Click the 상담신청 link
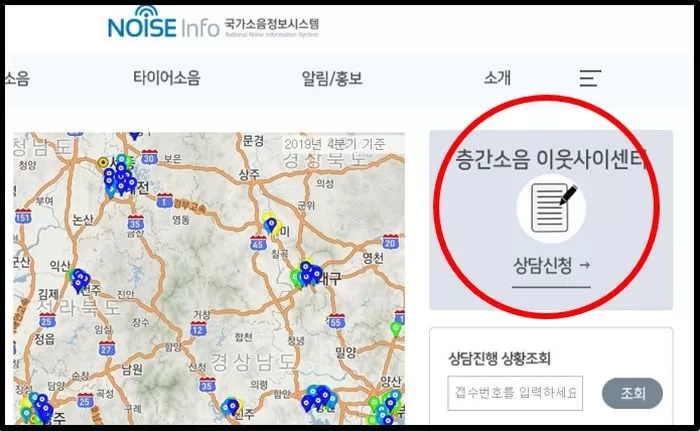The image size is (700, 431). (x=551, y=266)
